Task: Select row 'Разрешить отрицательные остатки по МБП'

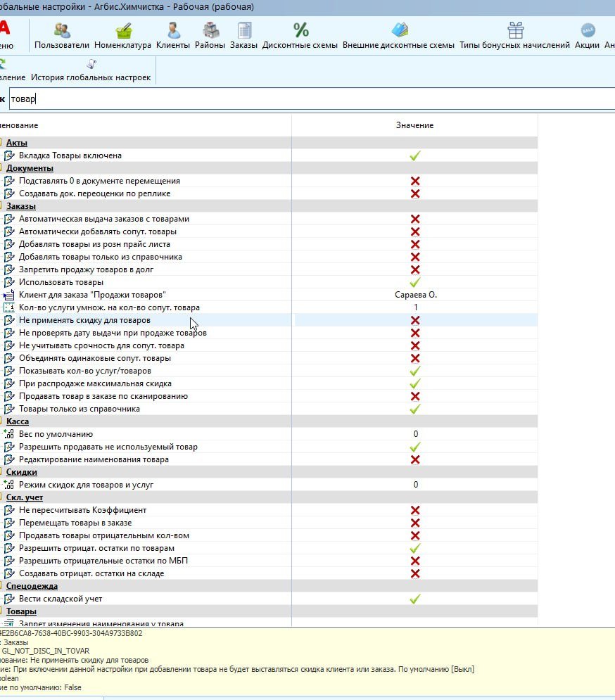Action: [269, 561]
